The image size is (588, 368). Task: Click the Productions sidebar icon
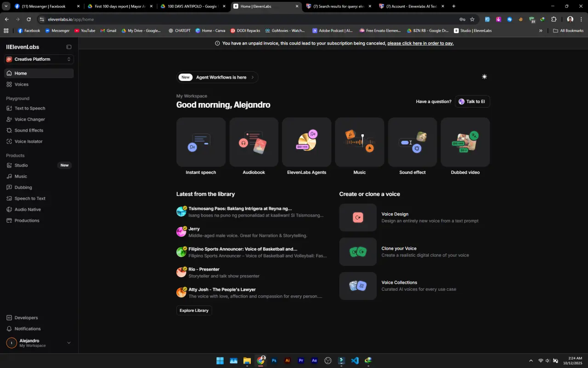(x=10, y=220)
